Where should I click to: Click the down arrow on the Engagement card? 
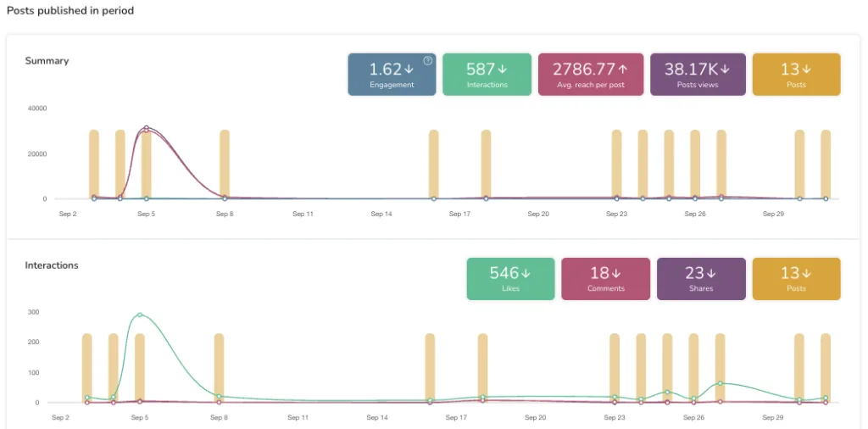point(409,69)
